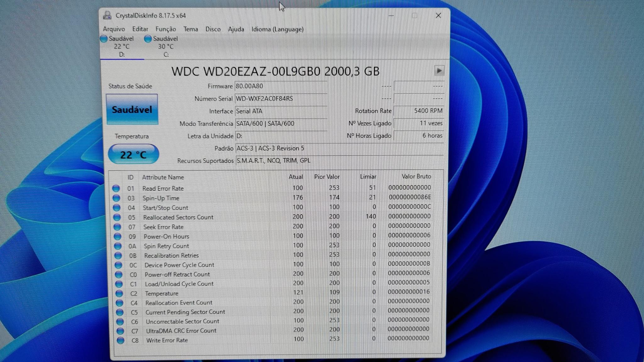Select the D: drive tab at 22 °C
The image size is (644, 362).
(x=121, y=47)
